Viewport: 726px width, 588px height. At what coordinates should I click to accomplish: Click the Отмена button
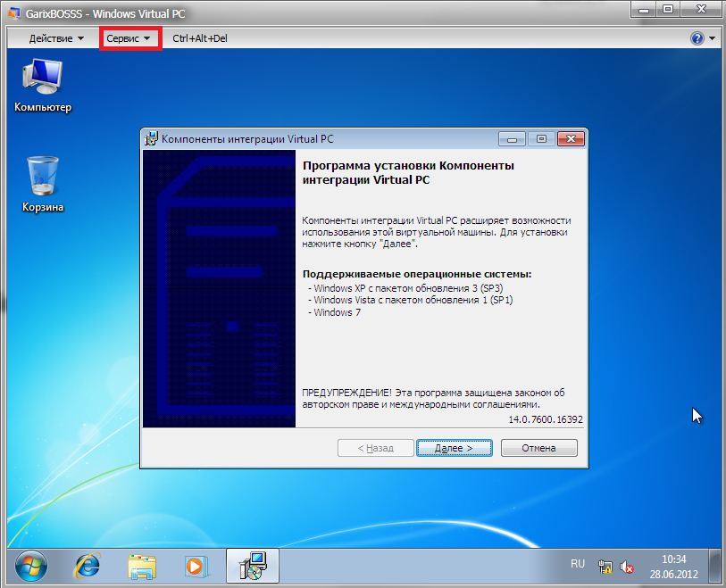(x=539, y=448)
